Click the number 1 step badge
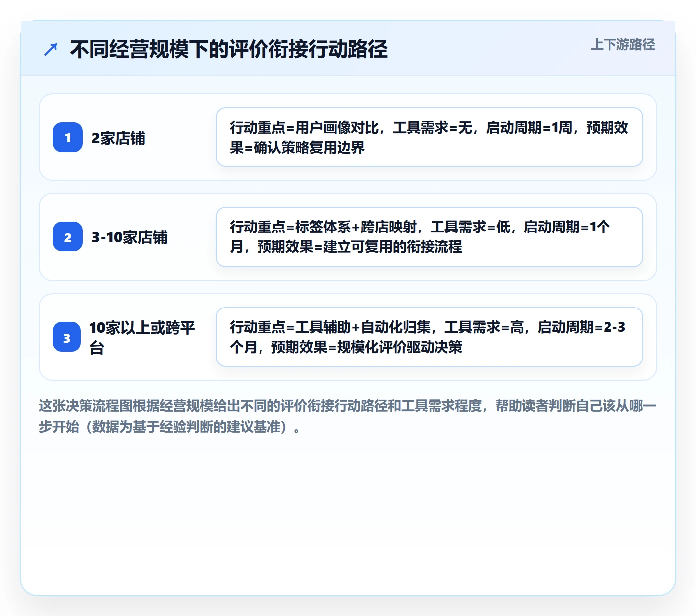The image size is (696, 616). pos(68,137)
